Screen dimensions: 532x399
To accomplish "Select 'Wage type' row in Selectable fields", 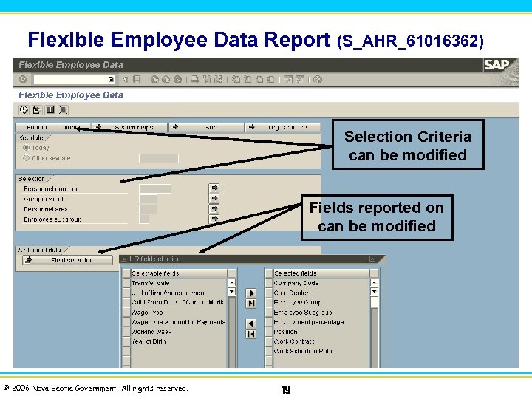I will point(147,313).
